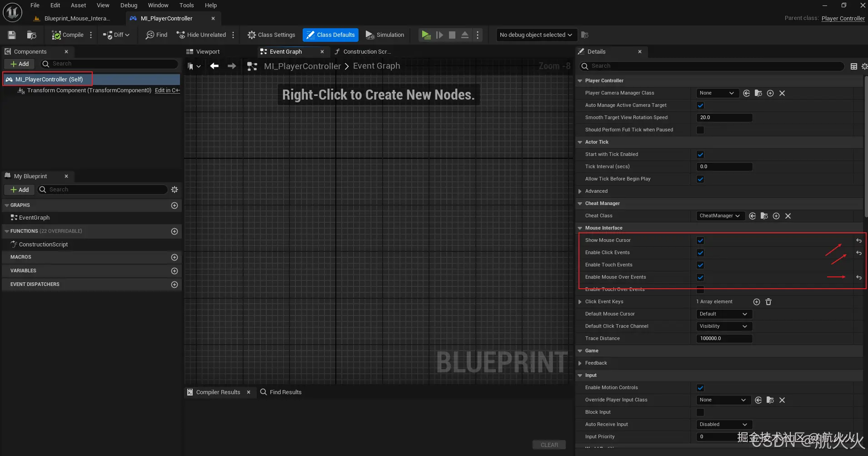
Task: Open the File menu
Action: tap(35, 5)
